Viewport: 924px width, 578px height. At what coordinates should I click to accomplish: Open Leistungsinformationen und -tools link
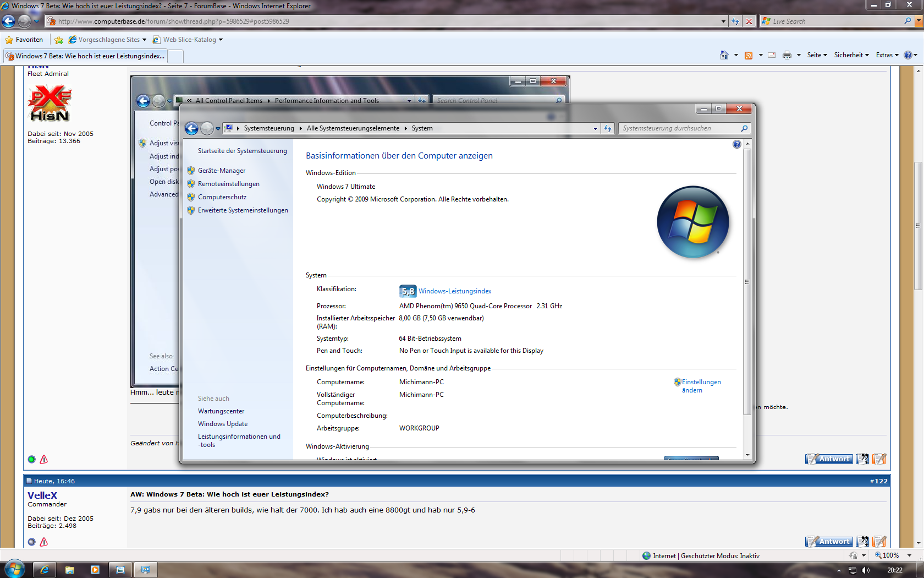239,440
